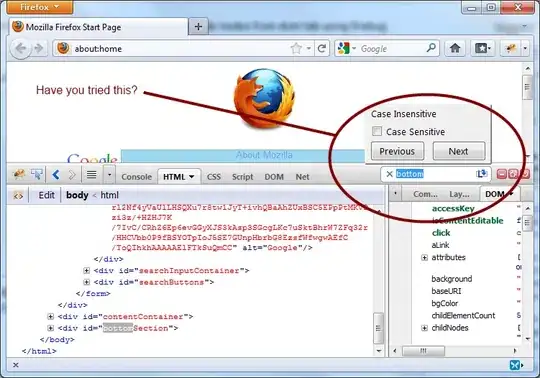Click the Firebug bug icon in panel toolbar
The image size is (540, 378).
19,175
